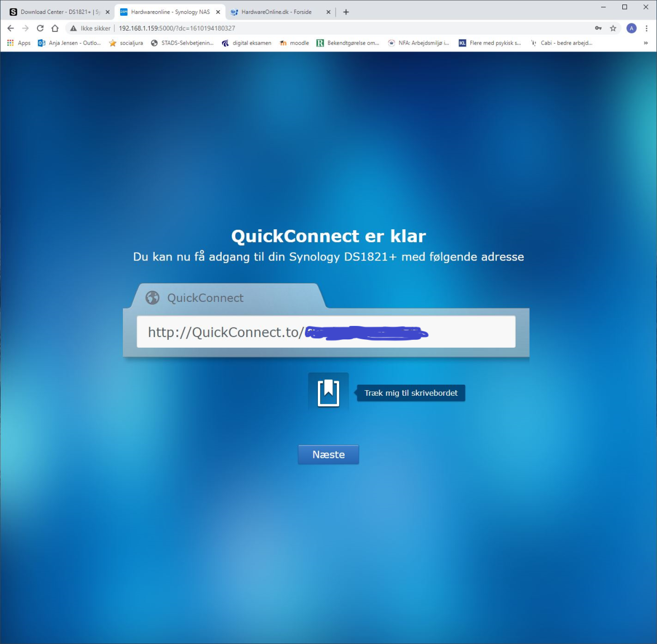Click the QuickConnect globe icon
This screenshot has width=657, height=644.
tap(153, 297)
